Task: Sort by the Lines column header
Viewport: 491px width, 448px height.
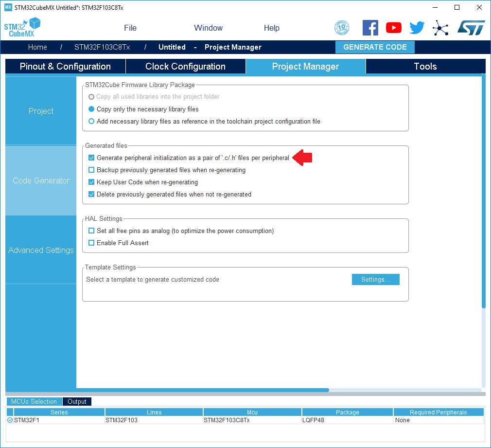Action: click(154, 412)
